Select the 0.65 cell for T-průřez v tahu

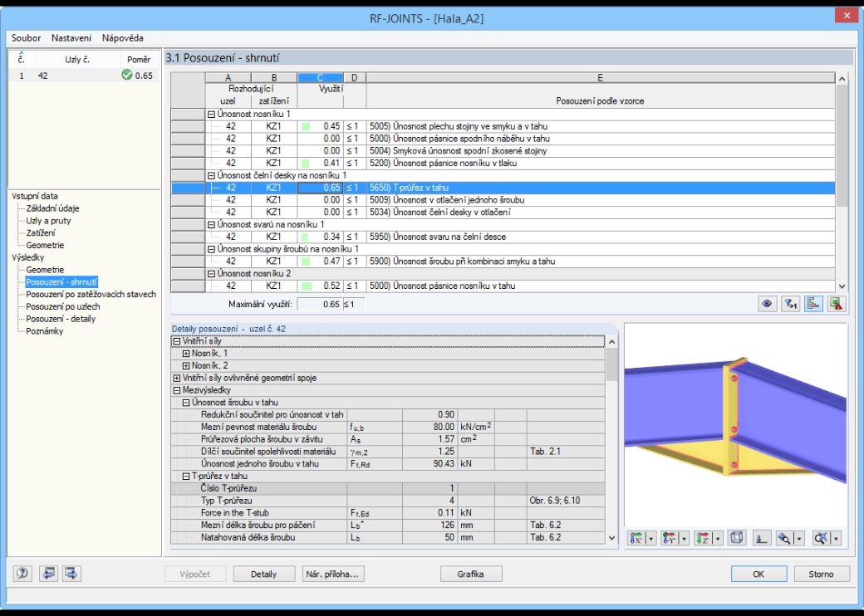320,188
